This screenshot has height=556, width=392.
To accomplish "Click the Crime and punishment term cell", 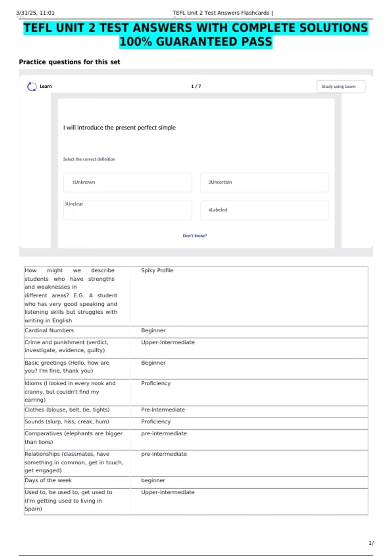I will tap(77, 348).
